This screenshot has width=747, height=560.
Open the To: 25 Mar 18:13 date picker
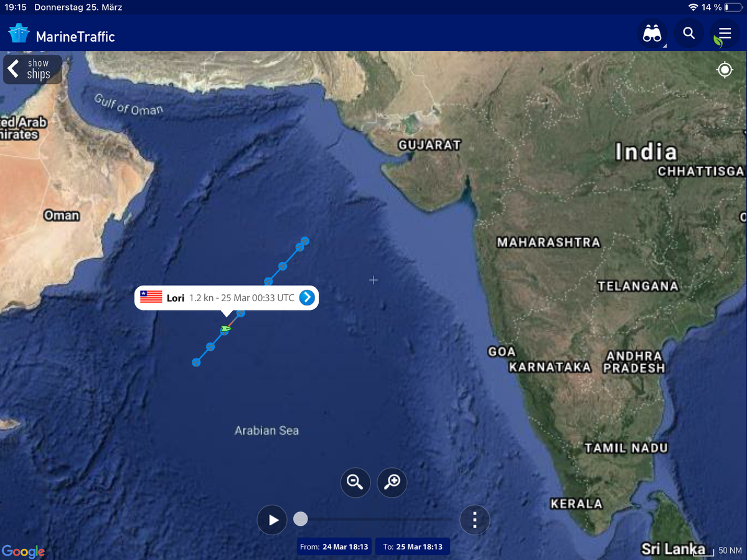(x=413, y=547)
